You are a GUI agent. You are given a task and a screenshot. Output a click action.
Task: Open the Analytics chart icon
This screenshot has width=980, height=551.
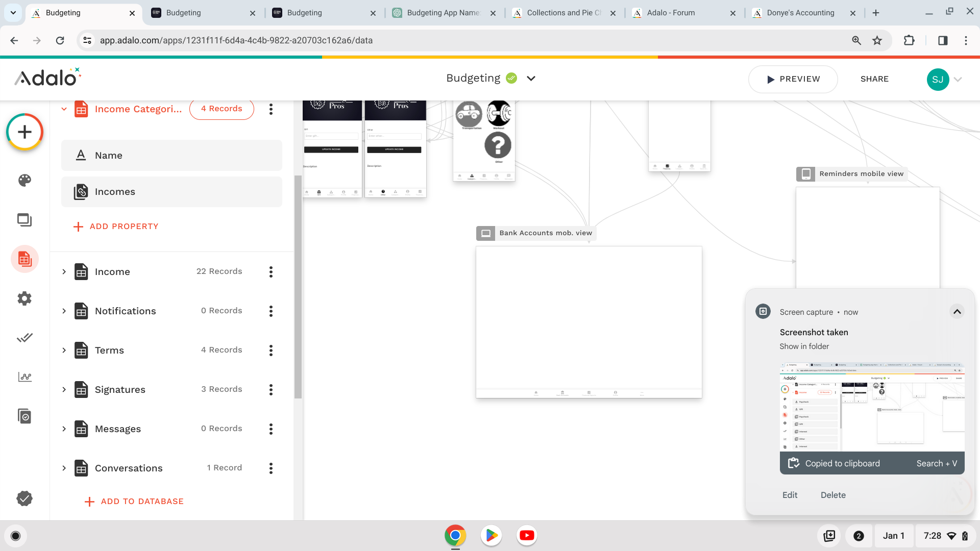[24, 377]
